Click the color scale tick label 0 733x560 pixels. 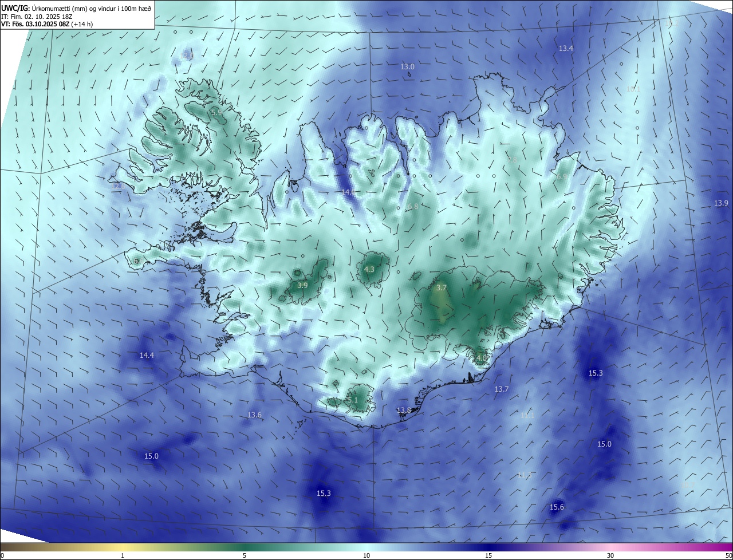coord(2,555)
